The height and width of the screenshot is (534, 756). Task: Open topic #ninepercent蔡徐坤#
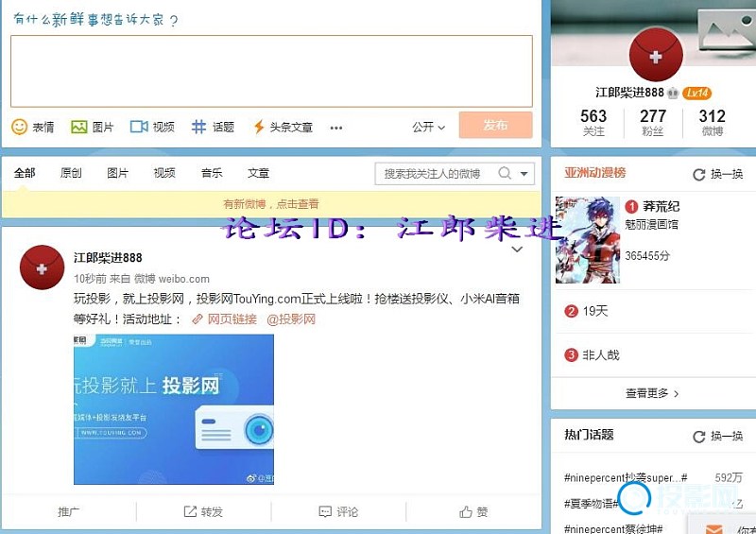pos(612,528)
